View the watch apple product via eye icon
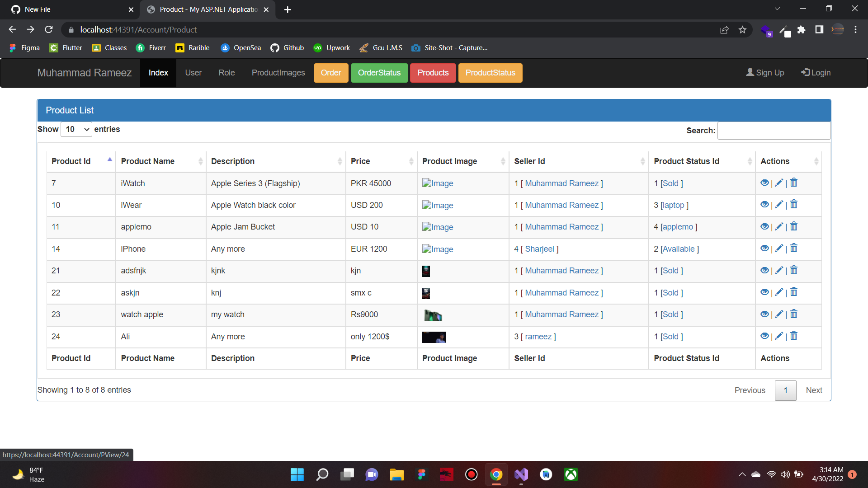The width and height of the screenshot is (868, 488). click(764, 314)
